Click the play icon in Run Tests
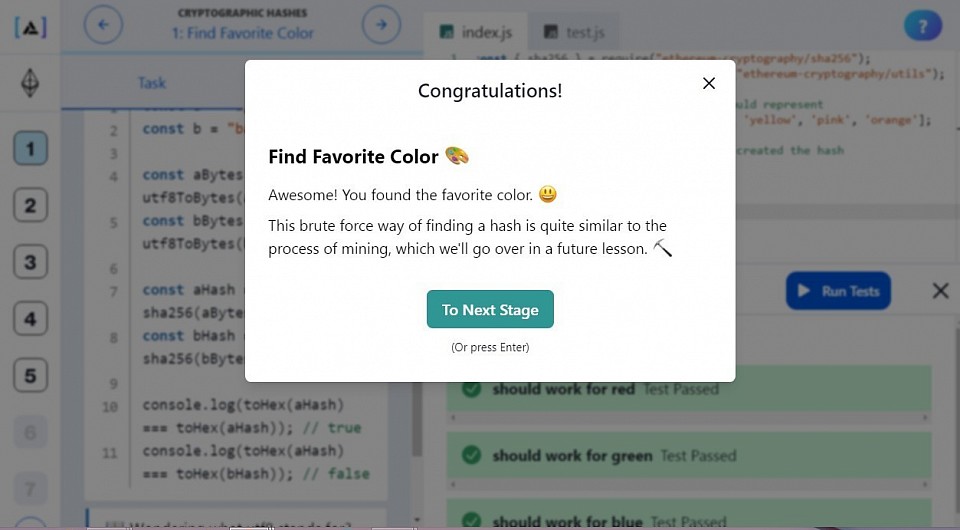Screen dimensions: 960x530 pos(804,291)
